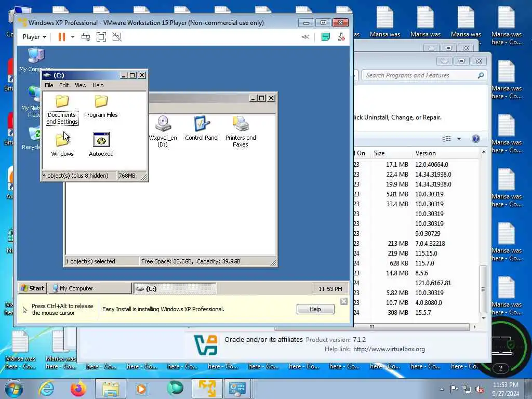This screenshot has height=399, width=532.
Task: Launch Firefox from the Windows taskbar
Action: pyautogui.click(x=78, y=389)
